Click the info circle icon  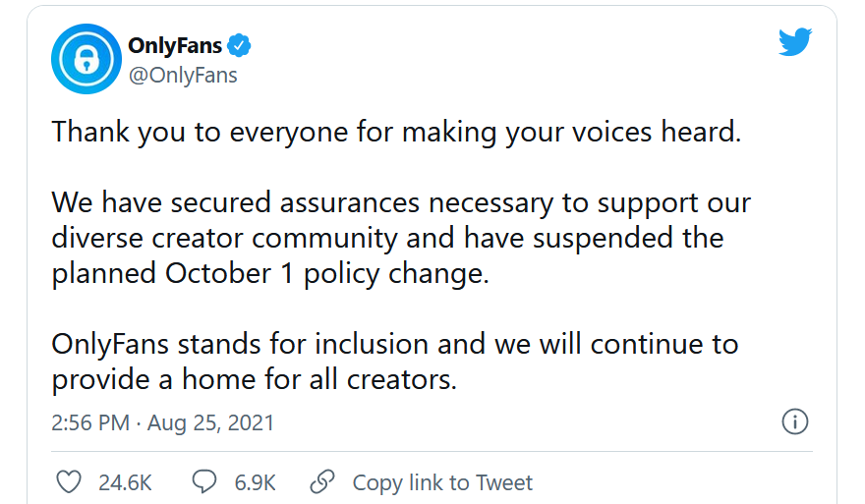pyautogui.click(x=794, y=421)
